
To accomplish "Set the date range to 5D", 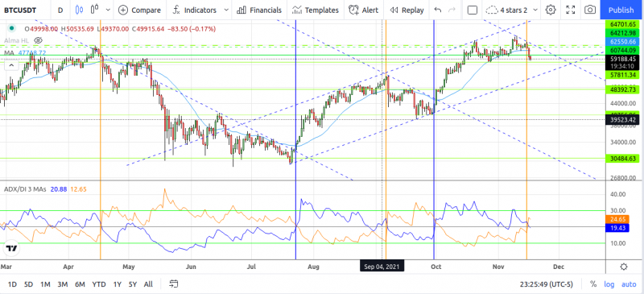I will pyautogui.click(x=28, y=284).
